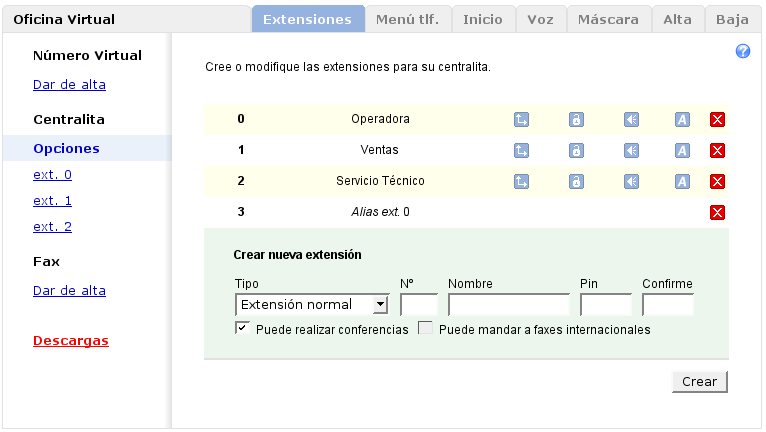Uncheck 'Puede realizar conferencias' checkbox
The image size is (766, 432).
pos(241,328)
